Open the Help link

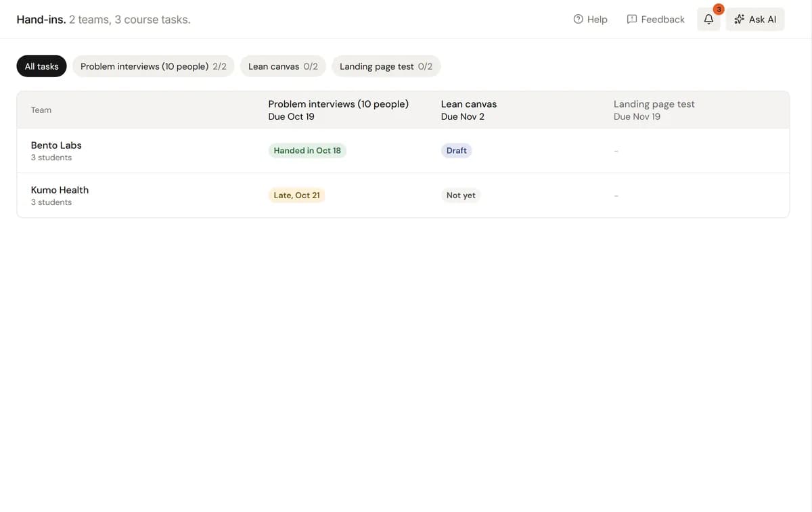click(x=590, y=20)
